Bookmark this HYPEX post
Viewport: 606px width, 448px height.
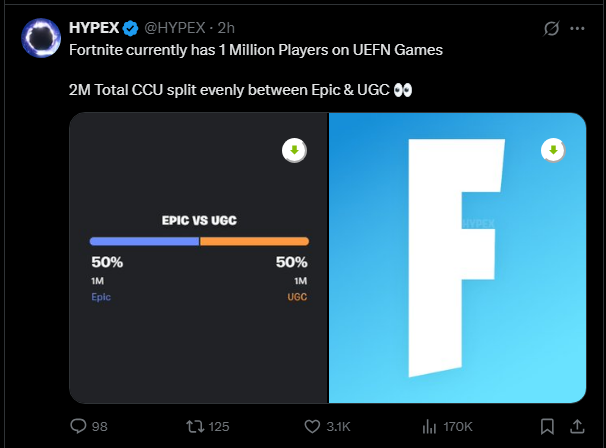(x=549, y=427)
